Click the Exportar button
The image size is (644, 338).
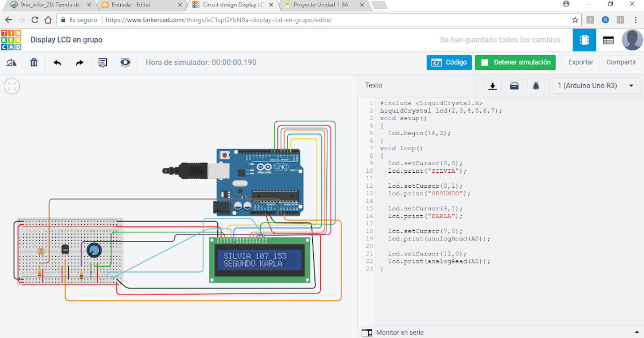tap(580, 62)
